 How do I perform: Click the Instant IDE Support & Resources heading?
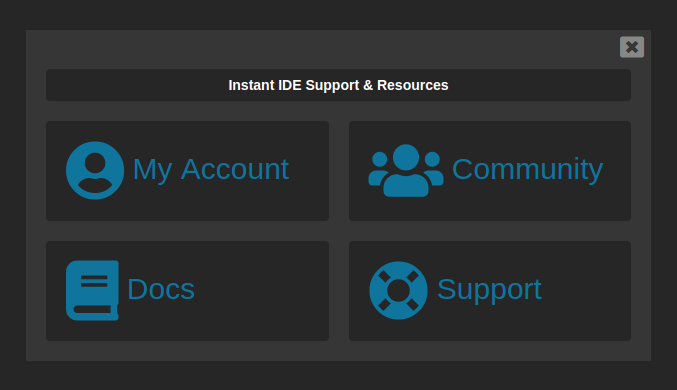point(338,85)
